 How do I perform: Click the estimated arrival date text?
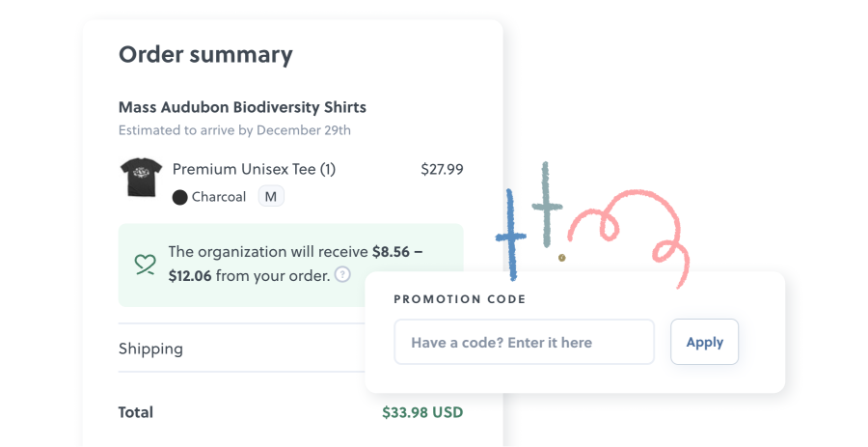pos(234,129)
